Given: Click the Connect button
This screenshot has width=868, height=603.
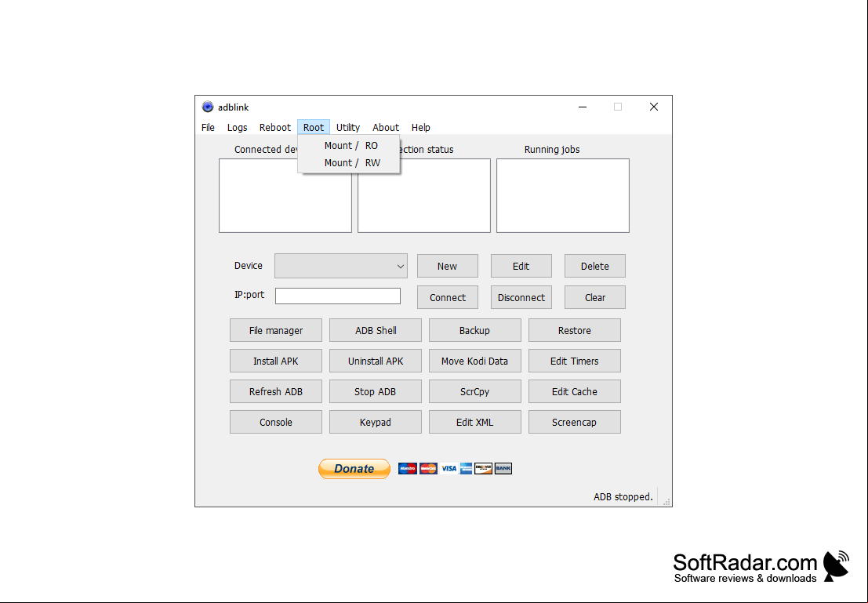Looking at the screenshot, I should (447, 297).
